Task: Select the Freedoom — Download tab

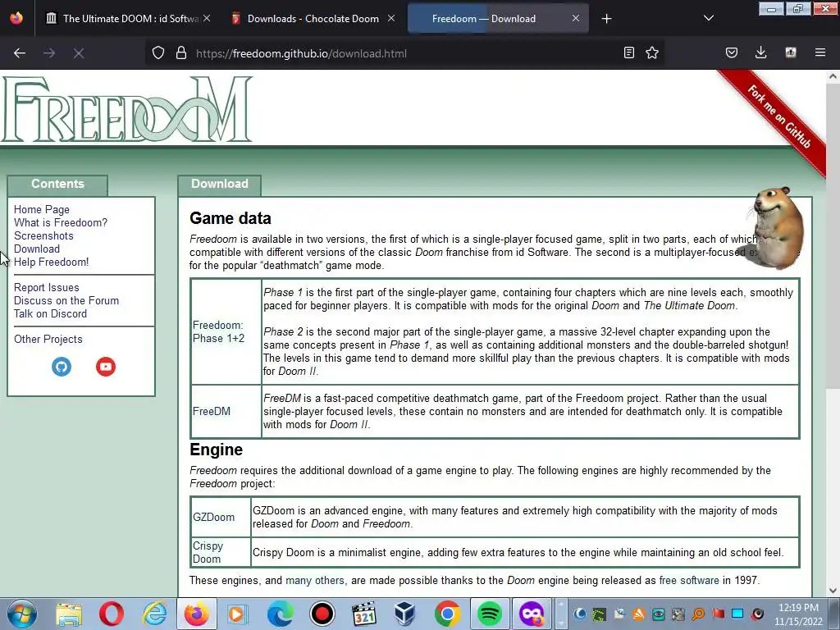Action: 498,19
